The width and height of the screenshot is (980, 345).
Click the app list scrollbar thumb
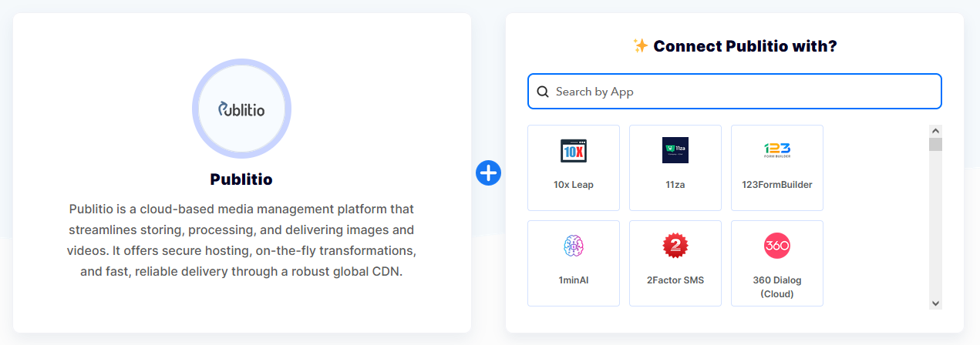click(x=936, y=145)
